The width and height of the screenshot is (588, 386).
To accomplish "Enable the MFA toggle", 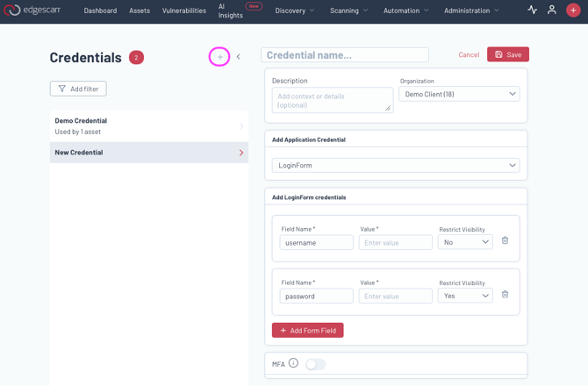I will pyautogui.click(x=315, y=364).
